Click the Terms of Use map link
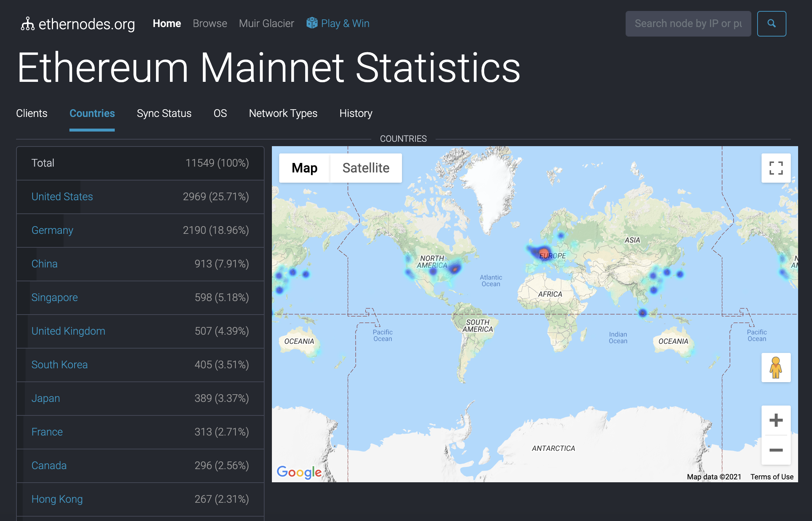This screenshot has height=521, width=812. [x=772, y=477]
